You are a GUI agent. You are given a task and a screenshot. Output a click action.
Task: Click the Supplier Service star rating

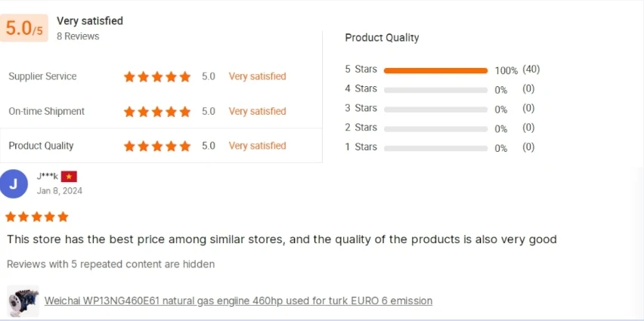point(157,76)
